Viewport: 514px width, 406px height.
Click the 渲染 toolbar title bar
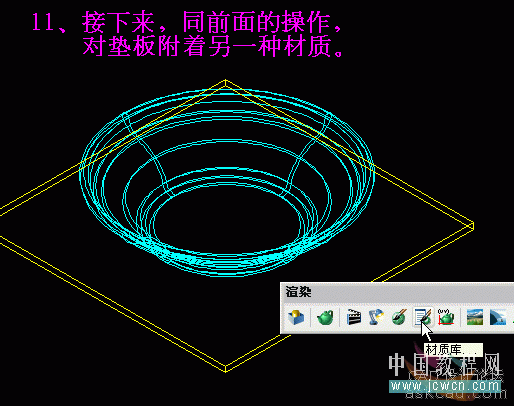(397, 292)
